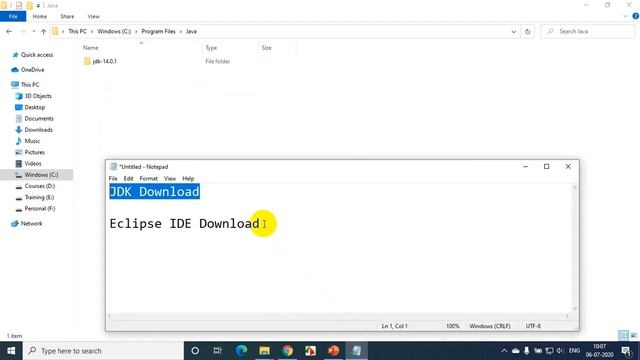This screenshot has width=640, height=360.
Task: Open Downloads in the sidebar
Action: (x=34, y=130)
